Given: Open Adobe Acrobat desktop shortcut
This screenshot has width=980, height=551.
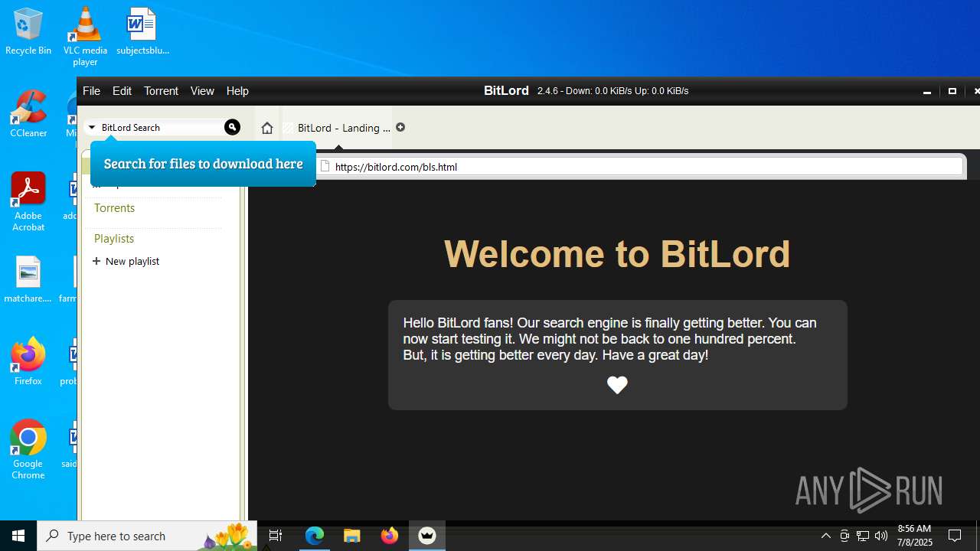Looking at the screenshot, I should click(x=28, y=202).
